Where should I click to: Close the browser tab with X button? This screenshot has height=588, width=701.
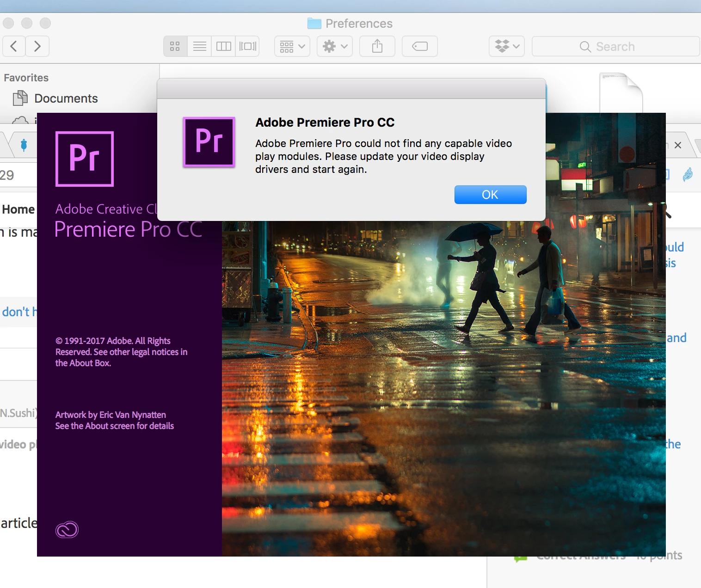pyautogui.click(x=678, y=145)
